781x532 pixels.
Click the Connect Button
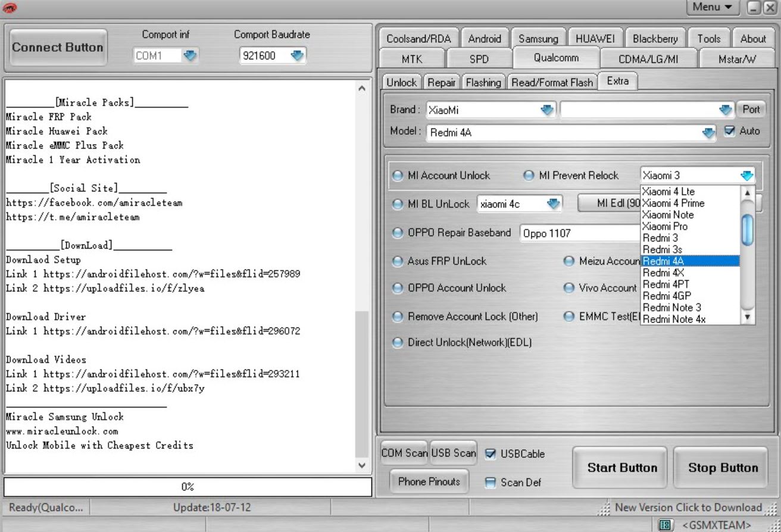(58, 48)
